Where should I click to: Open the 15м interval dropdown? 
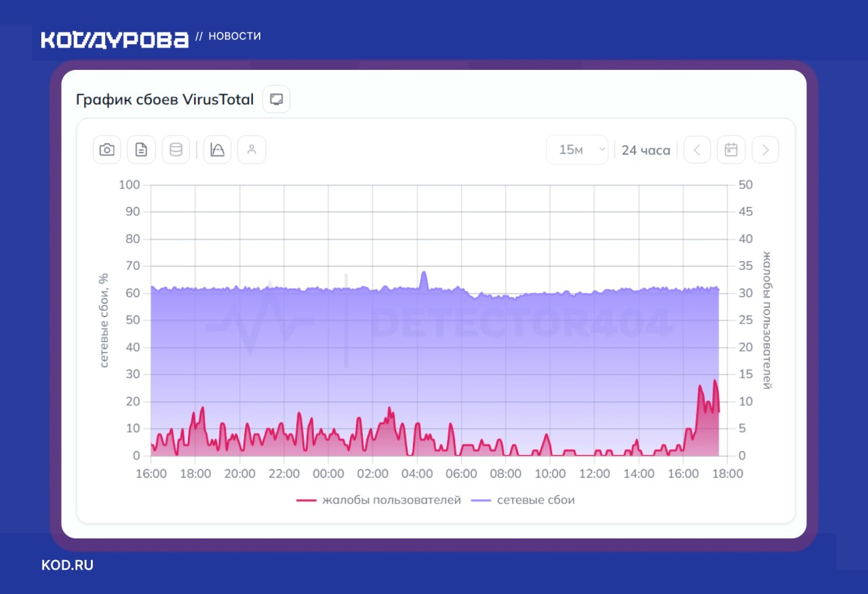577,150
